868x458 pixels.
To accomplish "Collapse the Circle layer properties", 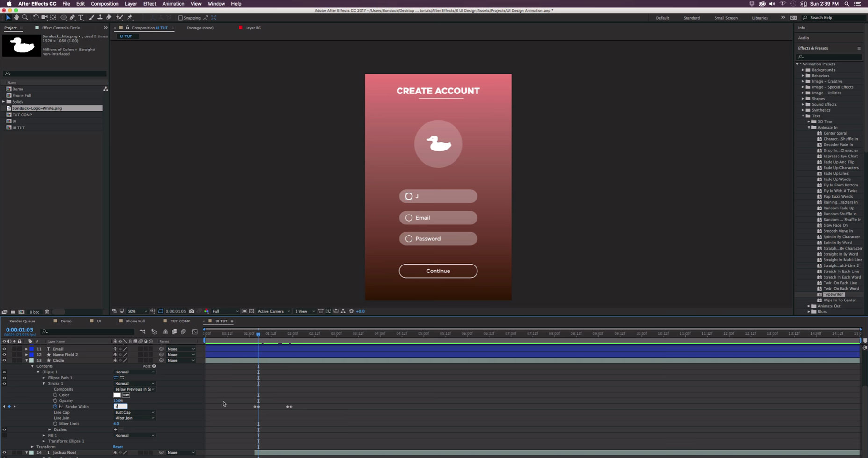I will [27, 360].
